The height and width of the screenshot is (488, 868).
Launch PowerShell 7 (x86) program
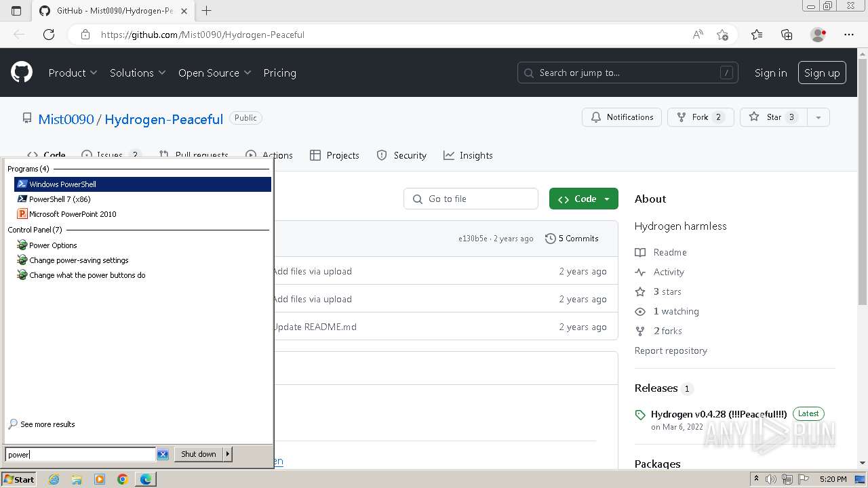pyautogui.click(x=60, y=199)
